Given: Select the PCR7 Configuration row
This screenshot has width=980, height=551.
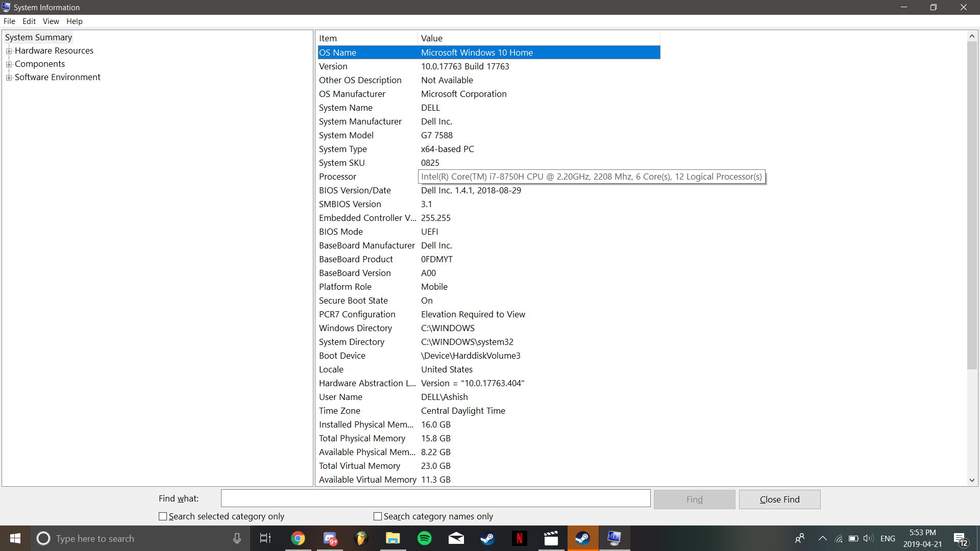Looking at the screenshot, I should tap(489, 314).
